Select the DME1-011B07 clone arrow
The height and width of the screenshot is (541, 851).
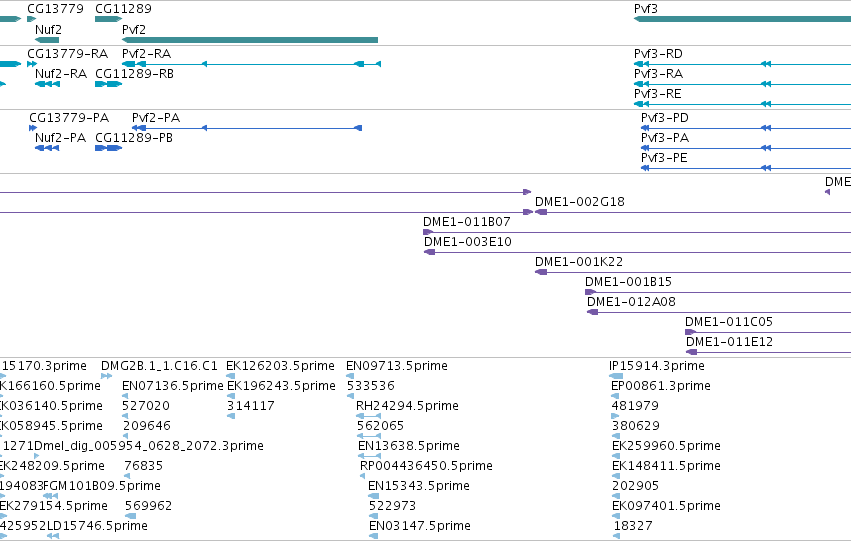click(637, 232)
